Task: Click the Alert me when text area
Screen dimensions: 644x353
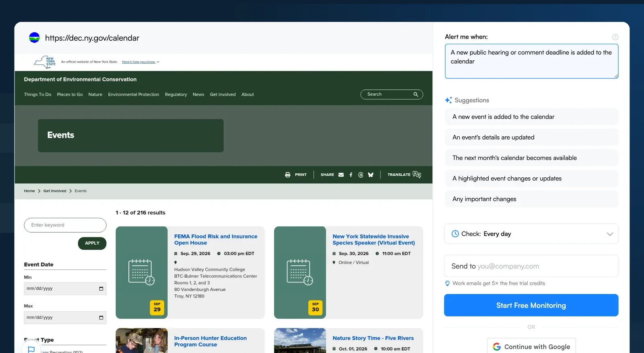Action: tap(531, 61)
